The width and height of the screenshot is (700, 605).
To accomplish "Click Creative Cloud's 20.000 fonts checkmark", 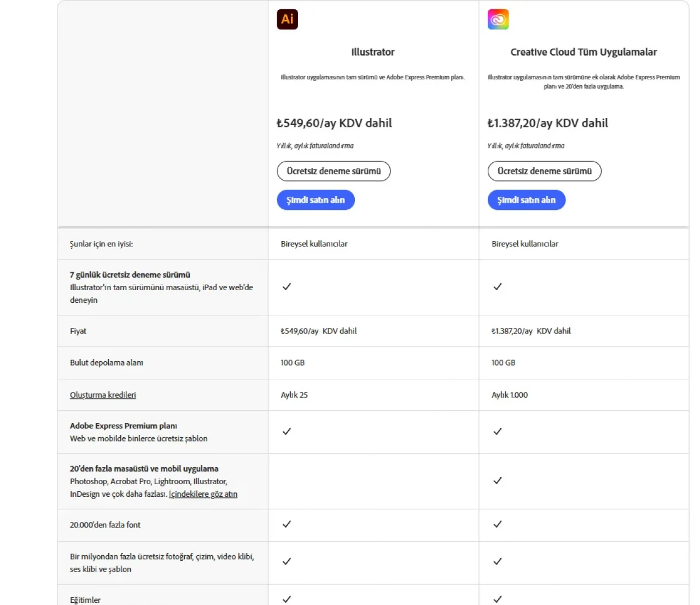I will (497, 525).
